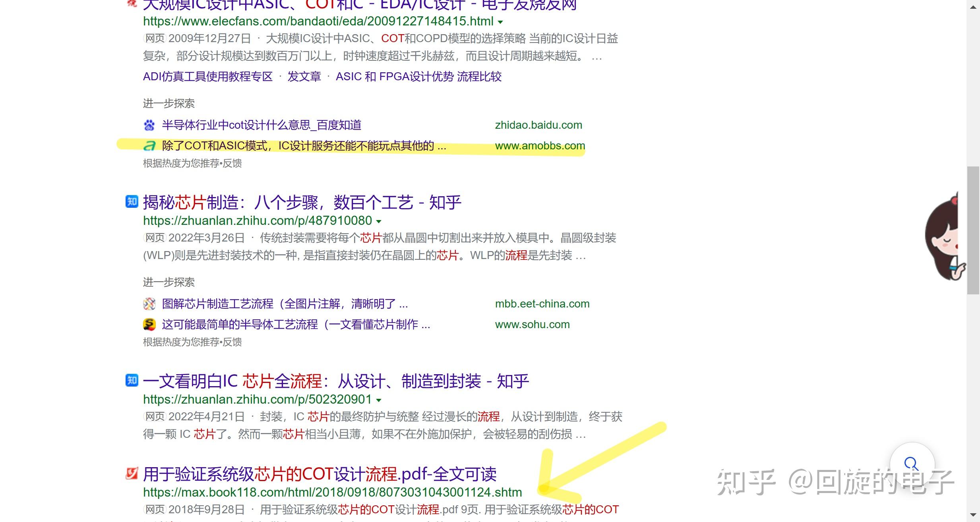Click the scrollbar down arrow
This screenshot has height=522, width=980.
pyautogui.click(x=973, y=515)
